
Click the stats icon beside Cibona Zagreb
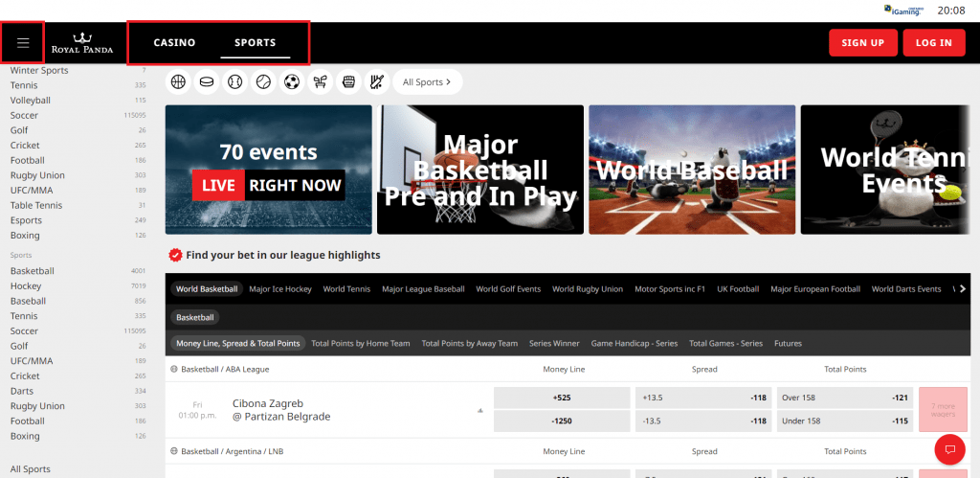point(480,410)
